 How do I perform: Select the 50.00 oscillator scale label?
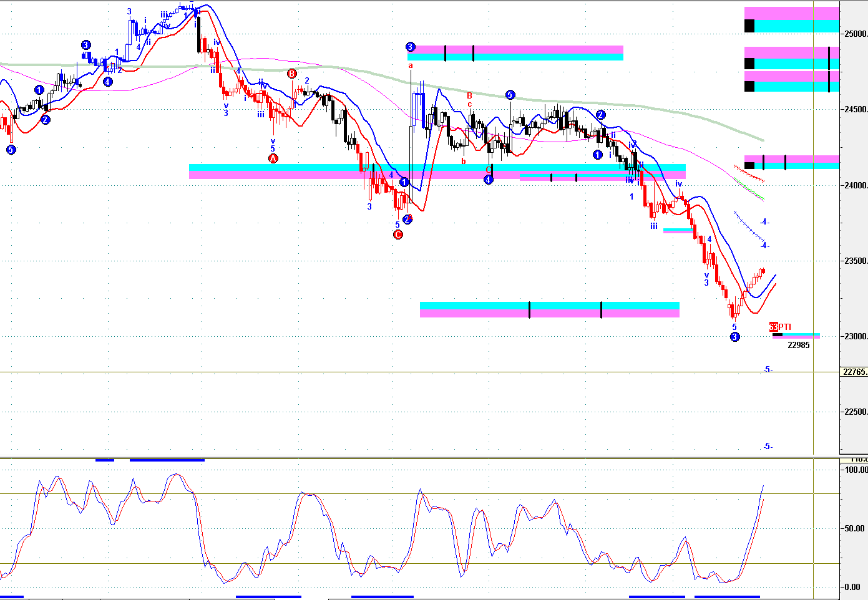854,528
